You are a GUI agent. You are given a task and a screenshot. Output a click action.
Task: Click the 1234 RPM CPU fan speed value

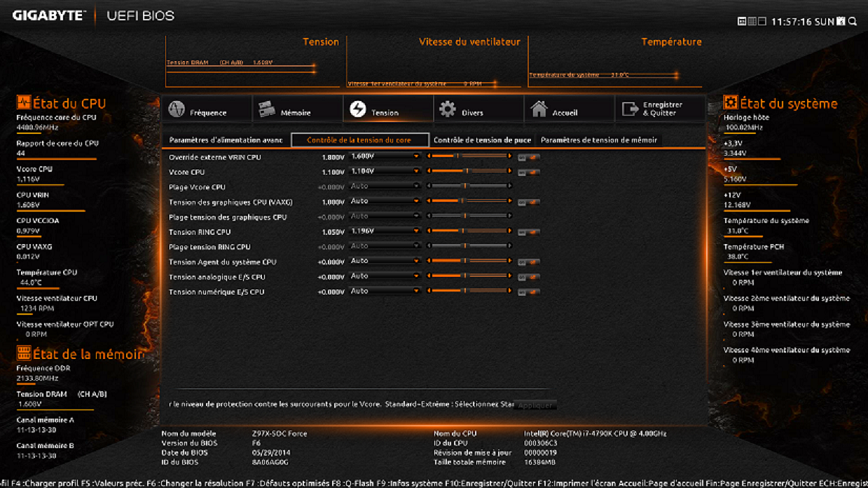(x=37, y=309)
